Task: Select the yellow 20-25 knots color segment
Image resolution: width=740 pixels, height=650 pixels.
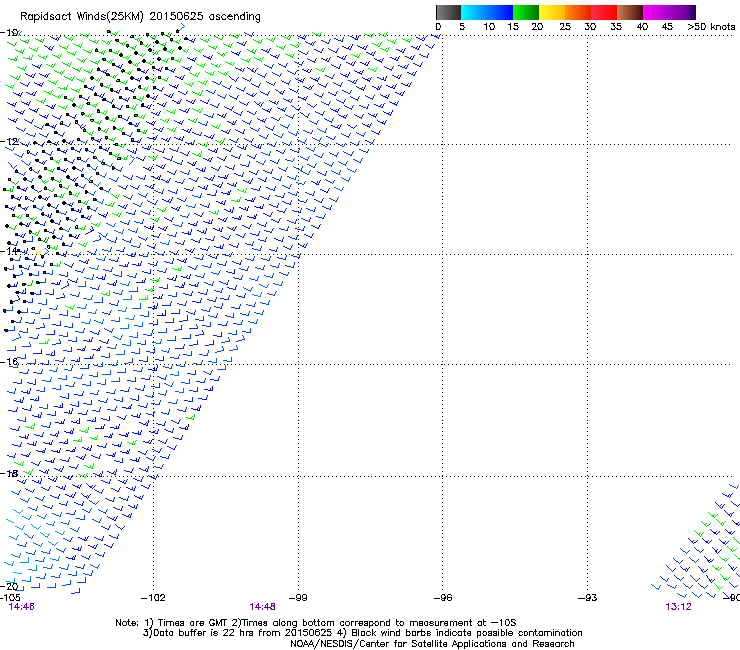Action: (552, 12)
